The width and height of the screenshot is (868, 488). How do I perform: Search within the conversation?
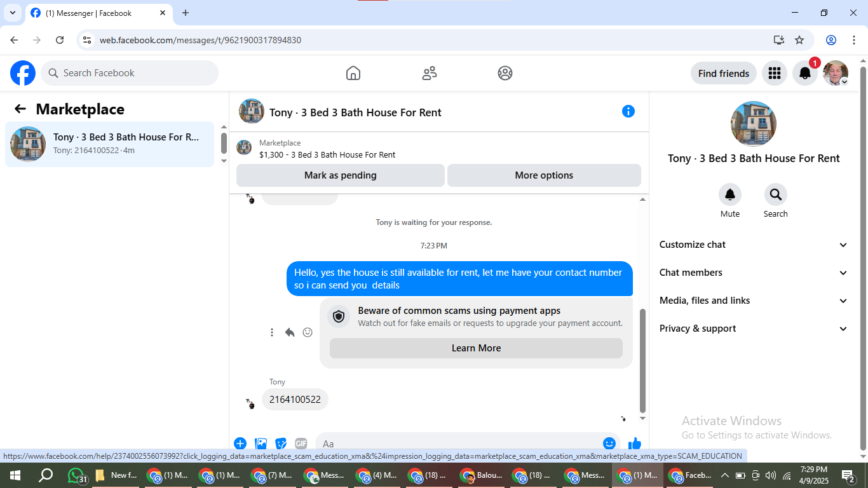point(776,194)
